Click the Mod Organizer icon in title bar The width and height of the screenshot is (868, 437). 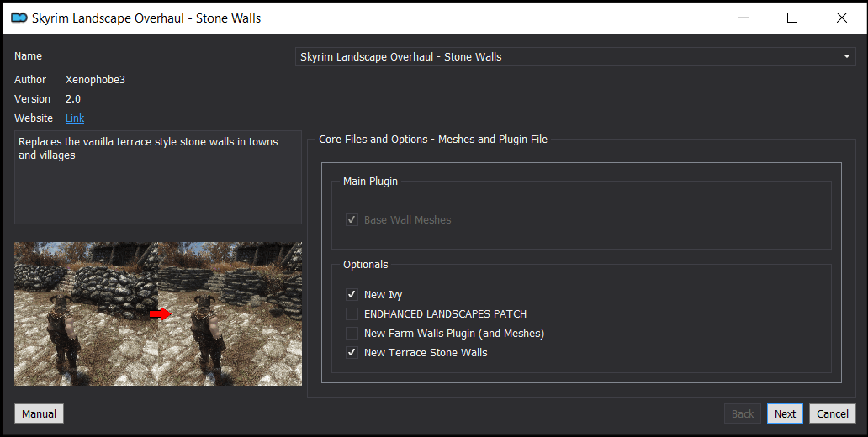click(x=19, y=18)
